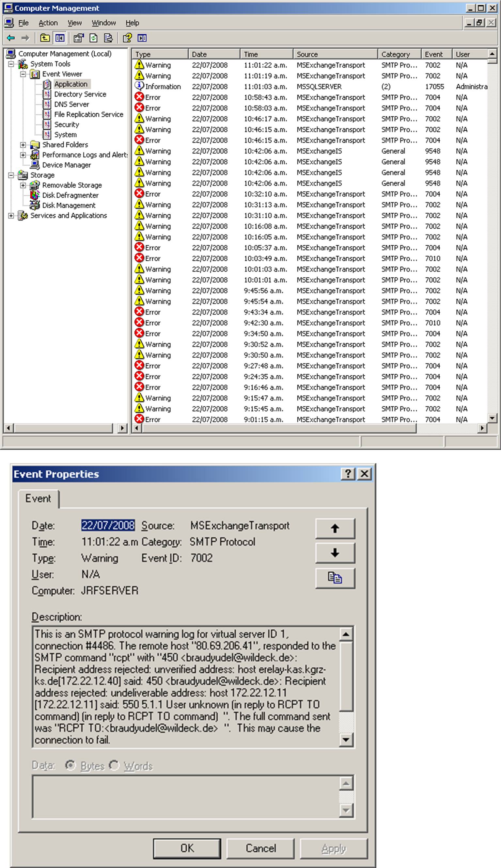501x868 pixels.
Task: Click the Up one level folder icon
Action: pos(45,38)
